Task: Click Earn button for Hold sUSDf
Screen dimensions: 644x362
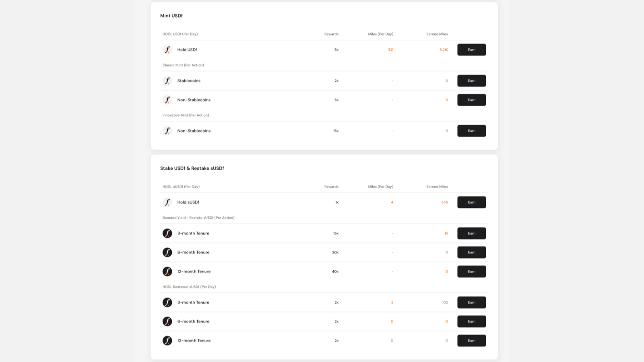Action: (471, 202)
